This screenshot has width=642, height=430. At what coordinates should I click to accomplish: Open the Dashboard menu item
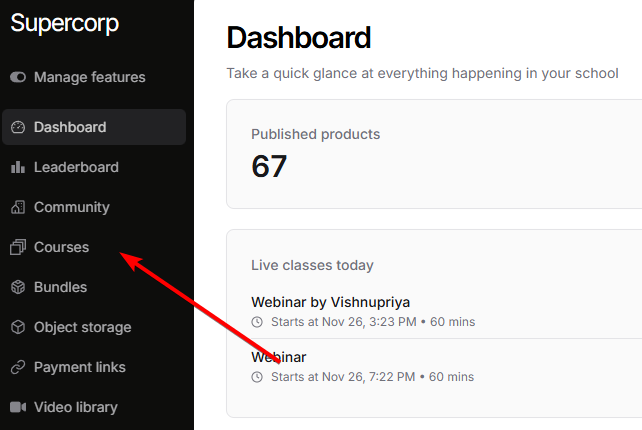[70, 127]
